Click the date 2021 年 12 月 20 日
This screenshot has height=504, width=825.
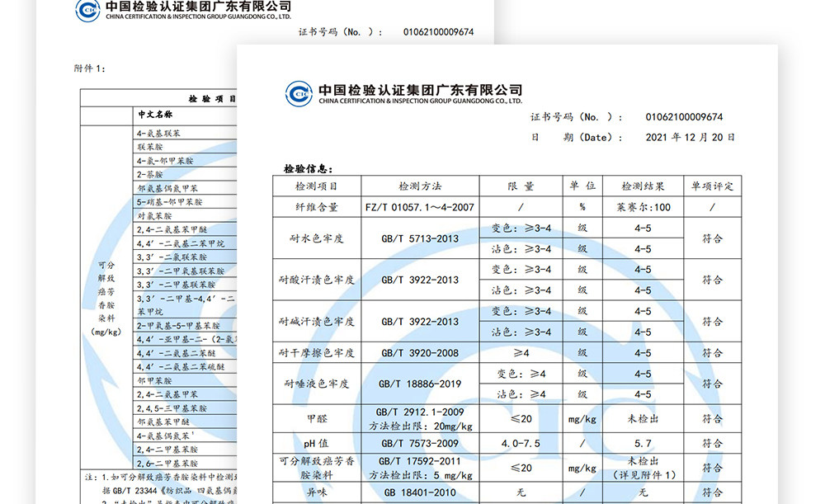click(x=690, y=137)
